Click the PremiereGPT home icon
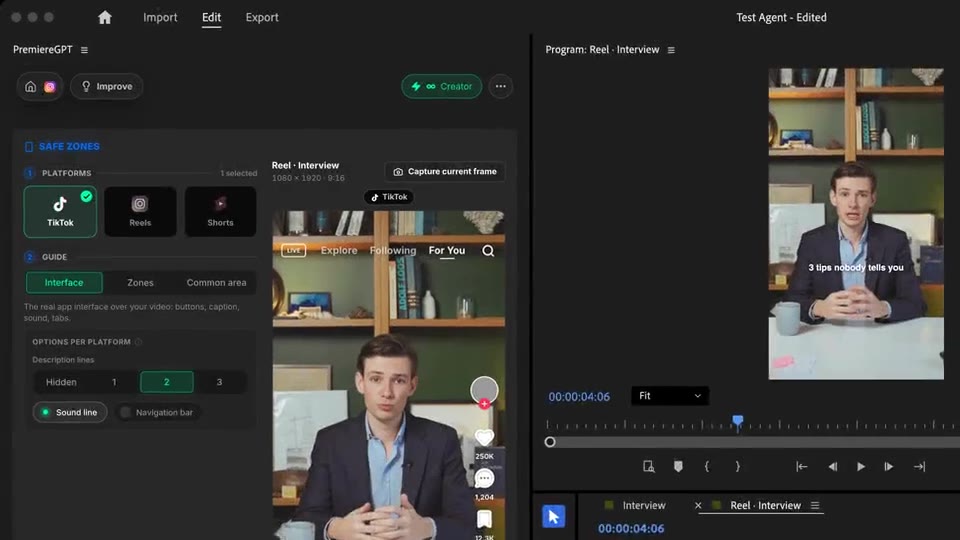Image resolution: width=960 pixels, height=540 pixels. [x=31, y=86]
